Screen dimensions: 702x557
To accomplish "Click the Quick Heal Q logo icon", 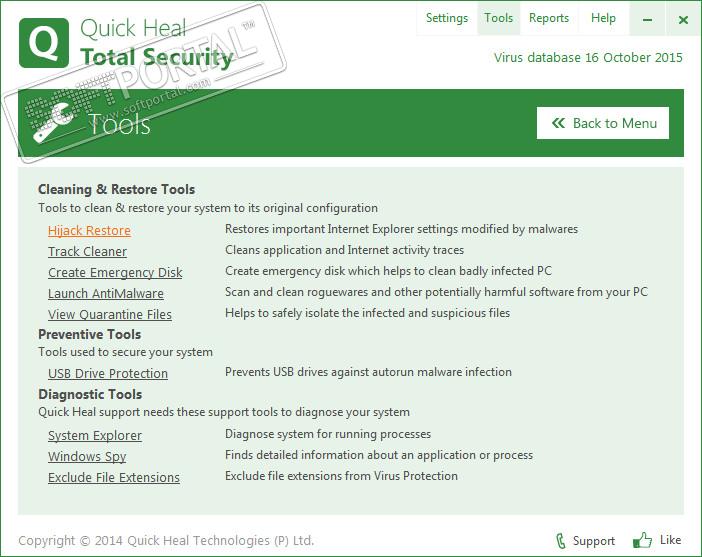I will (44, 43).
